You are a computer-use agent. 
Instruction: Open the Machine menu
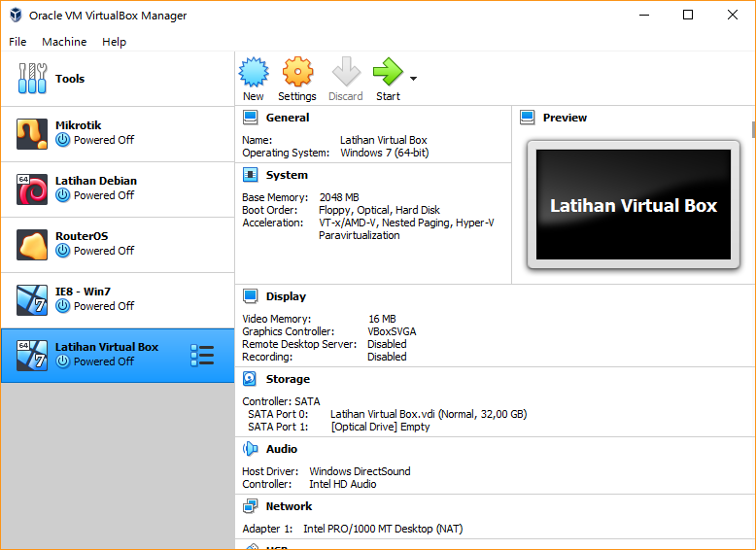coord(64,42)
